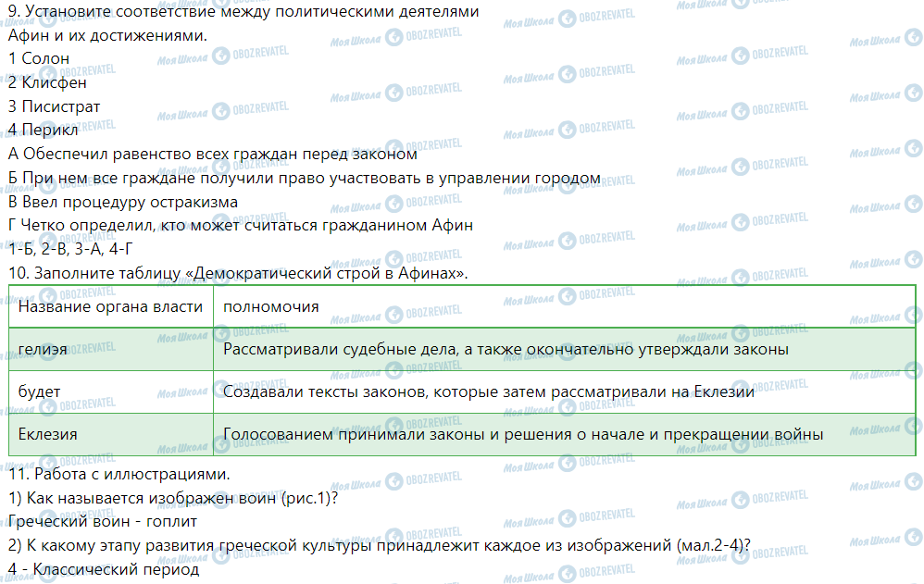The height and width of the screenshot is (584, 924).
Task: Click option Б about citizens governing city
Action: pos(304,179)
